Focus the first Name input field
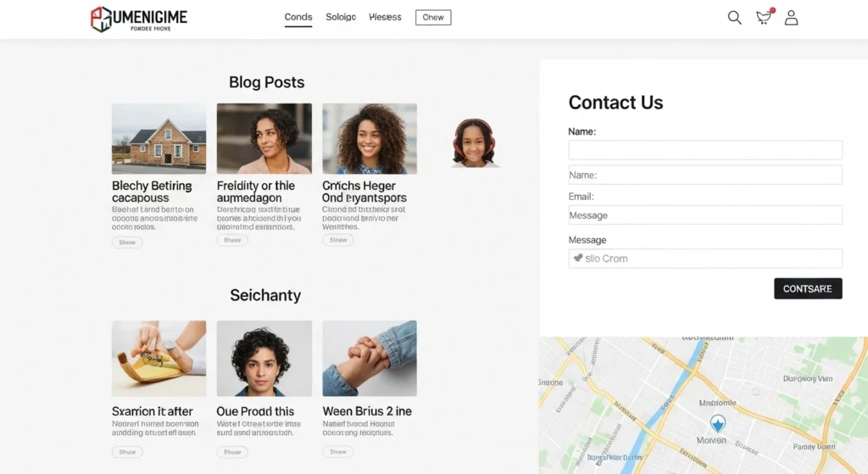 pyautogui.click(x=704, y=150)
